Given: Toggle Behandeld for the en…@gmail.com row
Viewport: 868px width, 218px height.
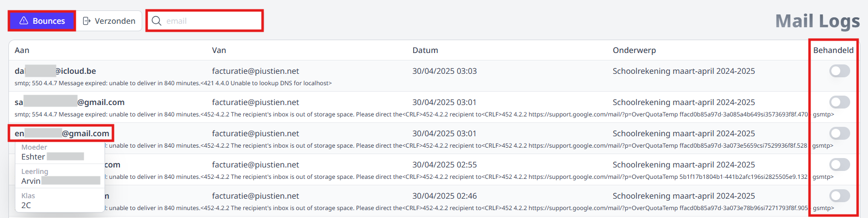Looking at the screenshot, I should click(840, 133).
